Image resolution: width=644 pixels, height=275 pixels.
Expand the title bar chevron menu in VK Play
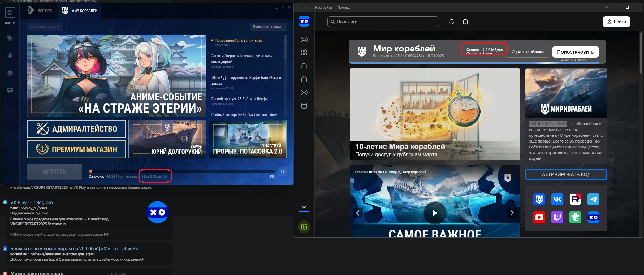click(606, 7)
